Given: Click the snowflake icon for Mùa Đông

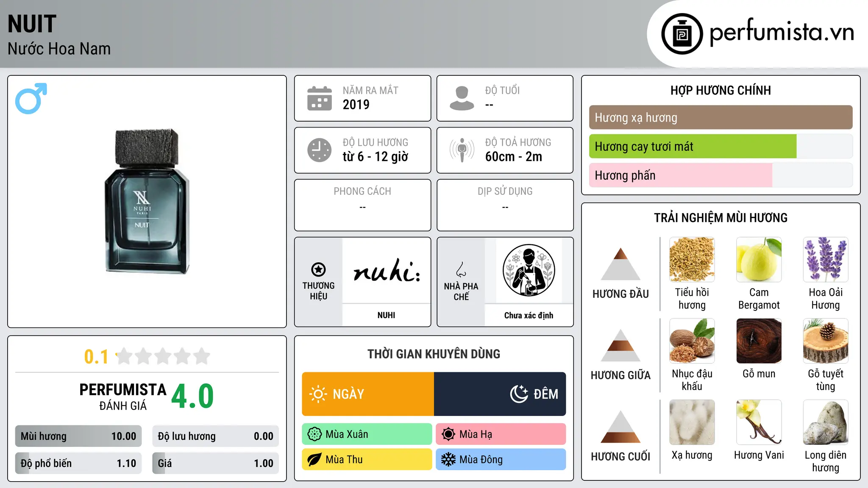Looking at the screenshot, I should [x=448, y=460].
